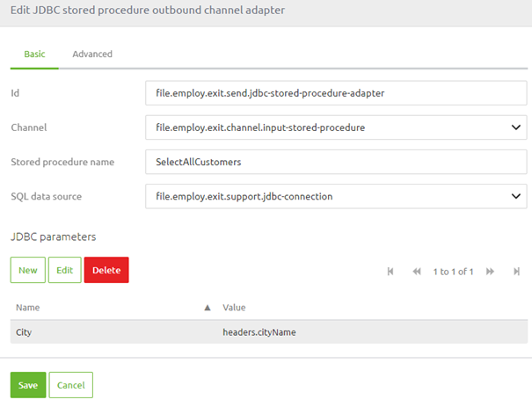Image resolution: width=532 pixels, height=407 pixels.
Task: Click the SQL data source label
Action: pyautogui.click(x=46, y=196)
